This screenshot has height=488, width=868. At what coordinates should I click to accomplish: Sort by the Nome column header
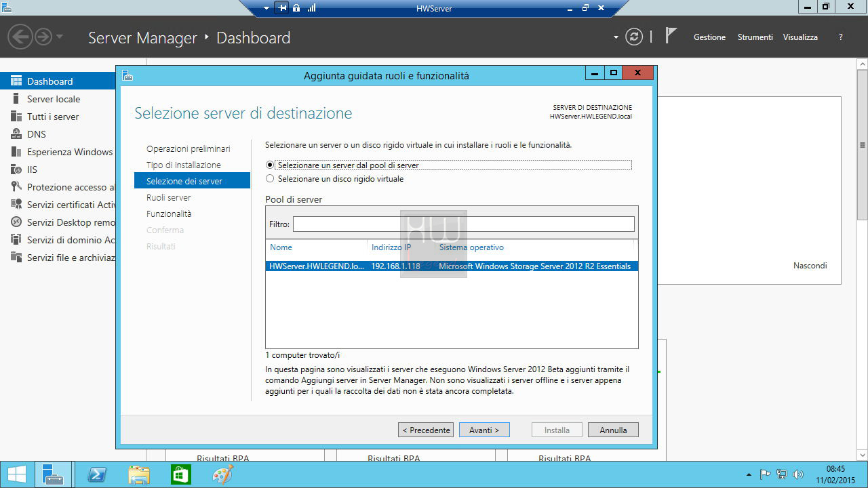coord(281,247)
